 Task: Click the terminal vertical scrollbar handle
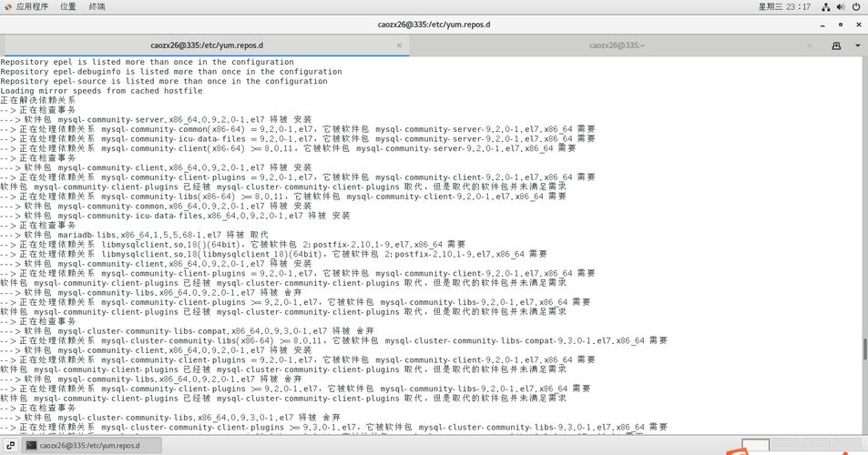864,349
